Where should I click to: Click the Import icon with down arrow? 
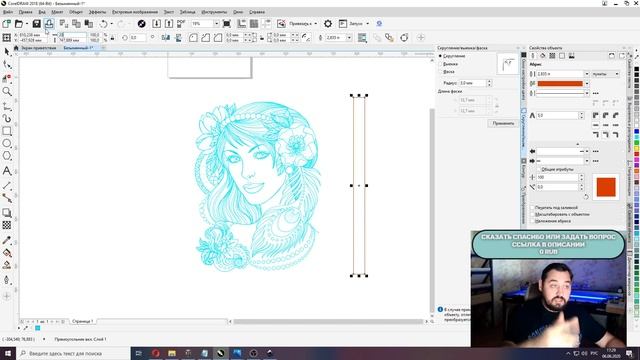point(156,24)
